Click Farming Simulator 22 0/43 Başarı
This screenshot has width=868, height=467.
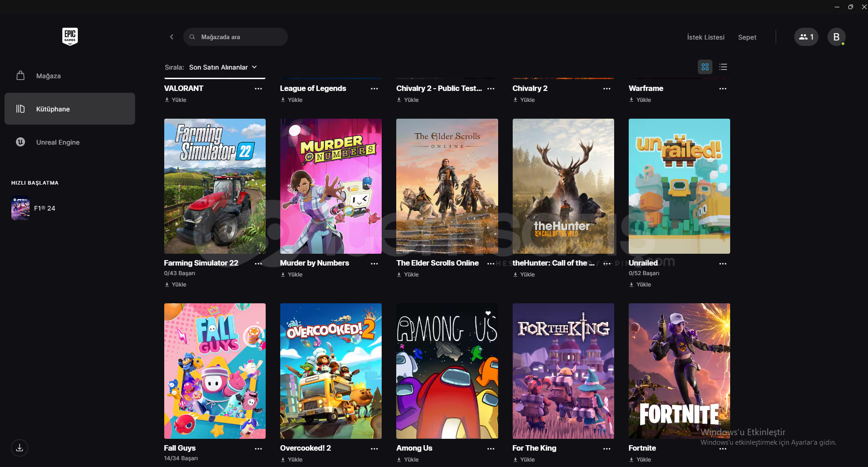[x=180, y=273]
